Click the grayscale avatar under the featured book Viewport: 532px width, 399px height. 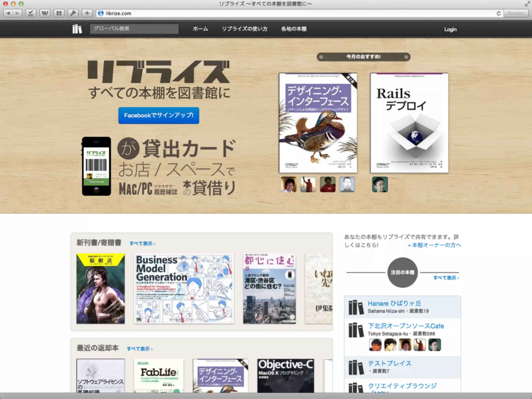tap(347, 184)
